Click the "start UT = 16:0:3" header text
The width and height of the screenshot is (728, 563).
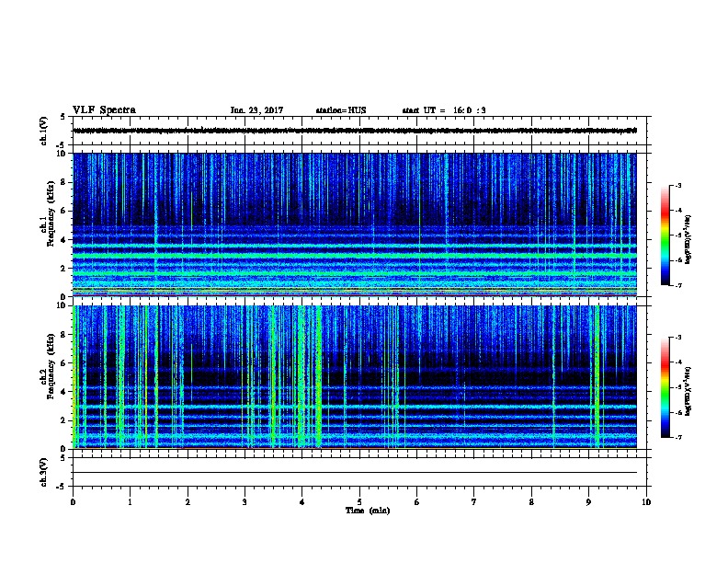point(444,110)
